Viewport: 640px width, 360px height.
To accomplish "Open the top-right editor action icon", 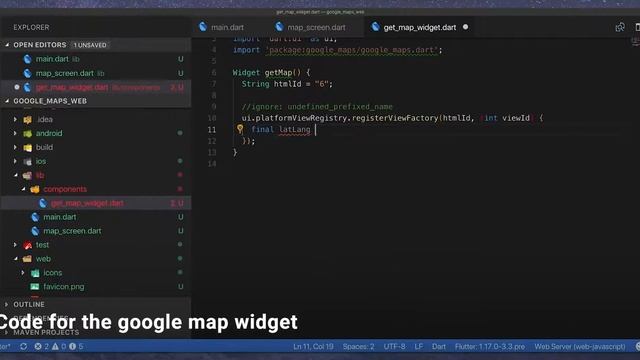I will click(620, 27).
